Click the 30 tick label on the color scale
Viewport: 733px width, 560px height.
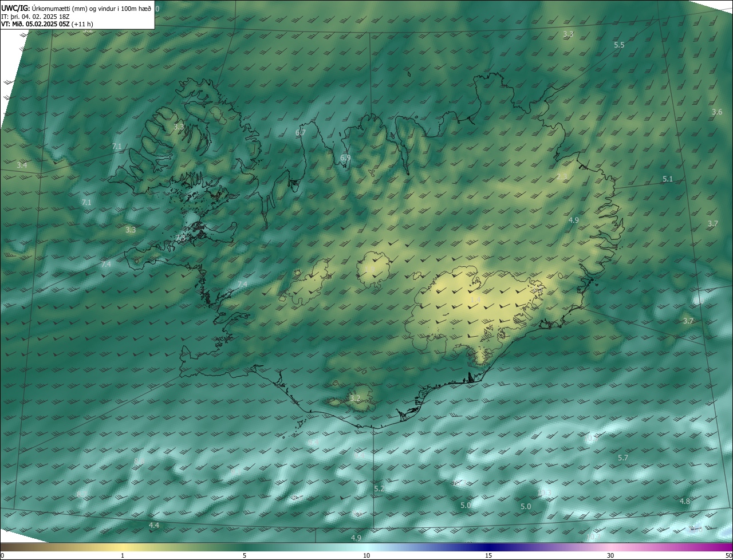coord(610,555)
